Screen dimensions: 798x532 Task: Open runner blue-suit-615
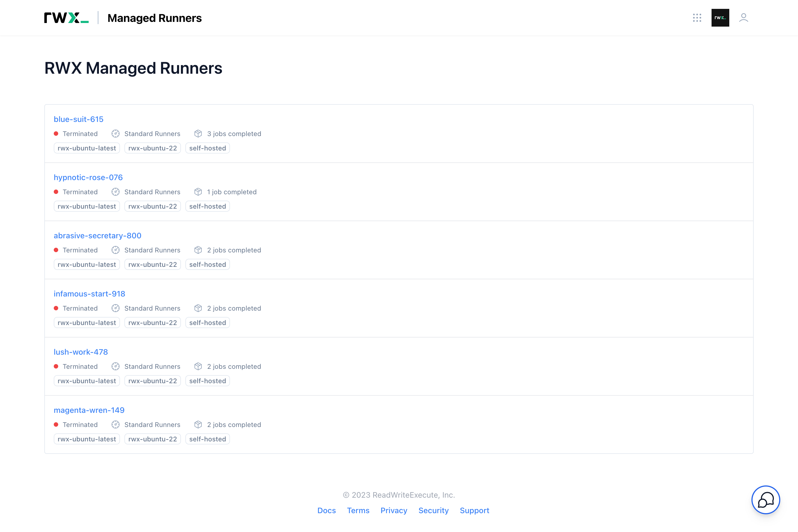(78, 119)
